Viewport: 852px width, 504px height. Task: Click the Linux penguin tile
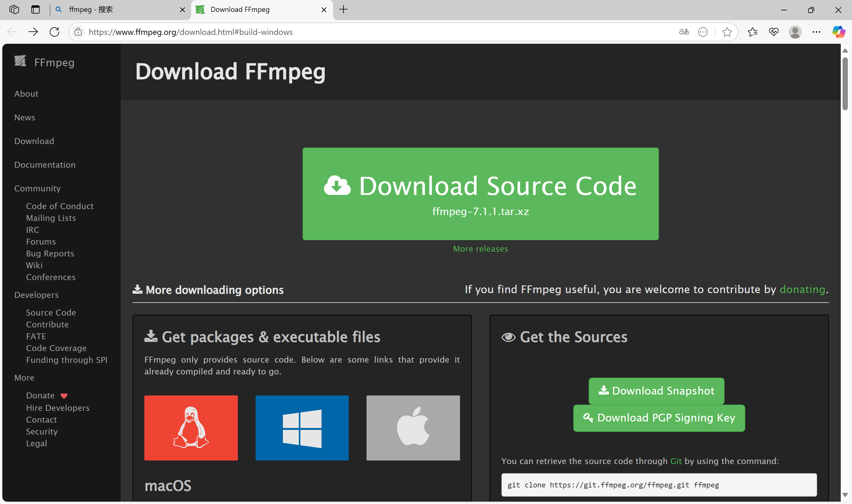pyautogui.click(x=191, y=428)
